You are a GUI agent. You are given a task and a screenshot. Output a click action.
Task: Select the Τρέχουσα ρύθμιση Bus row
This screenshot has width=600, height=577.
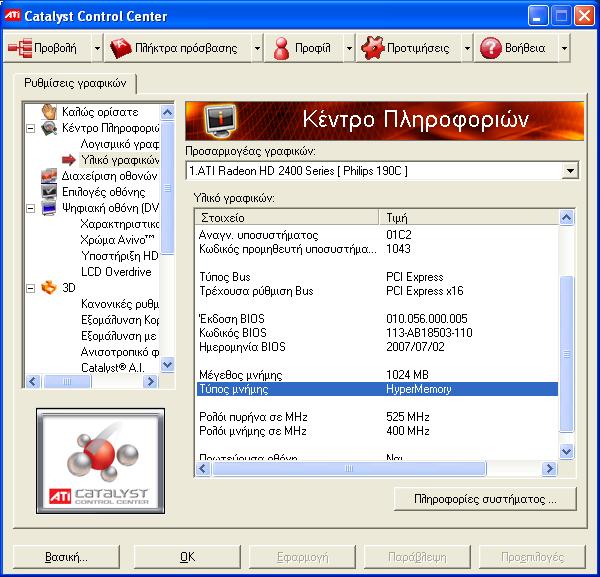377,291
